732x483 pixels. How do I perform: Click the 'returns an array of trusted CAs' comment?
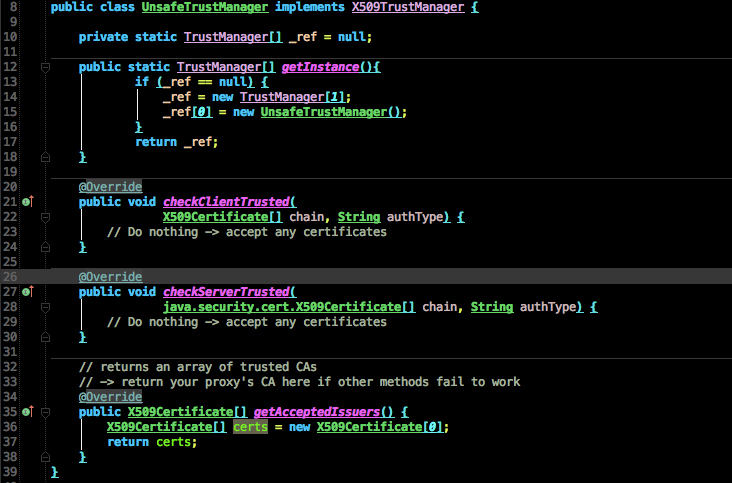198,367
